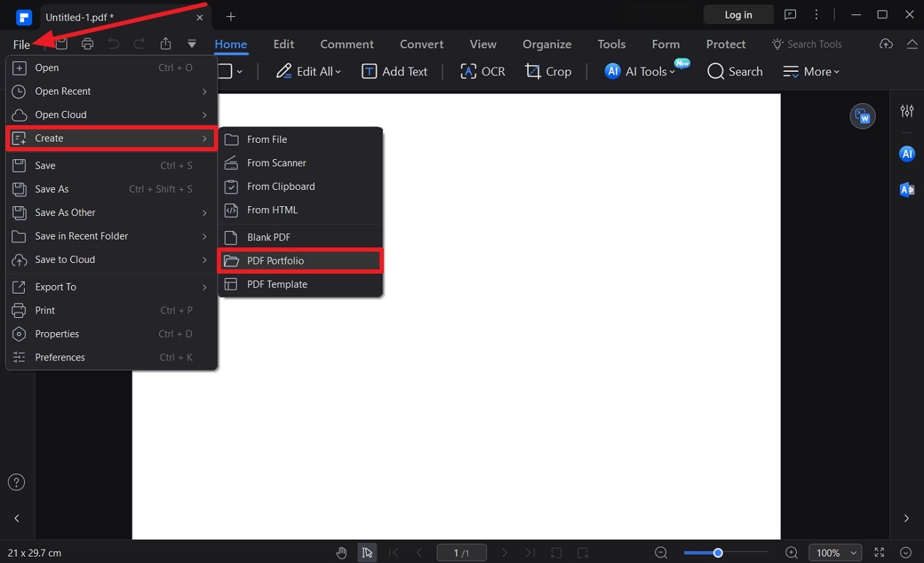Adjust the zoom slider handle
The image size is (924, 563).
718,552
